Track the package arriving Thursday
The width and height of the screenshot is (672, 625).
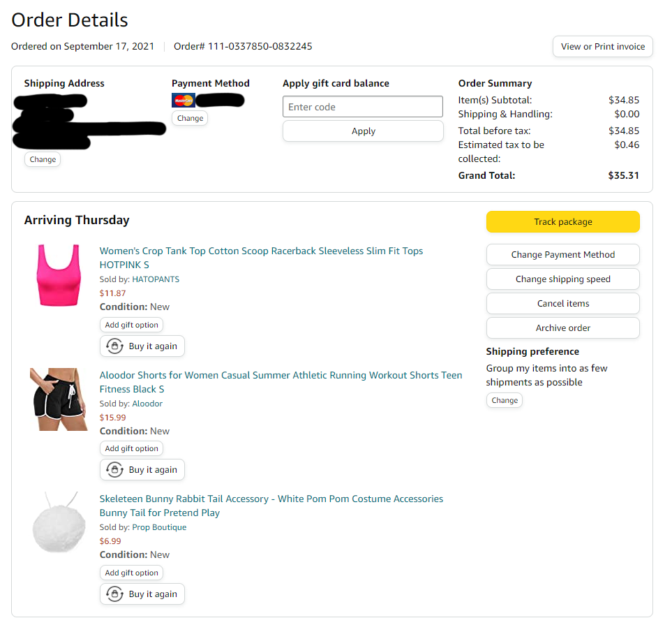(562, 222)
